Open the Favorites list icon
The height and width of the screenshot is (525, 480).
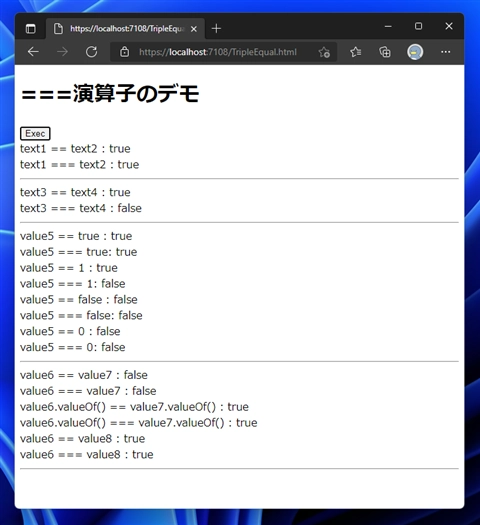tap(355, 52)
